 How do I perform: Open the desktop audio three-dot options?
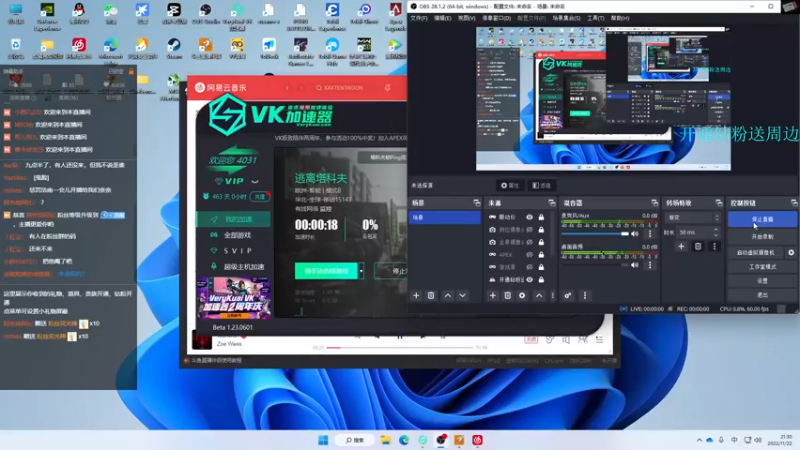(x=649, y=265)
